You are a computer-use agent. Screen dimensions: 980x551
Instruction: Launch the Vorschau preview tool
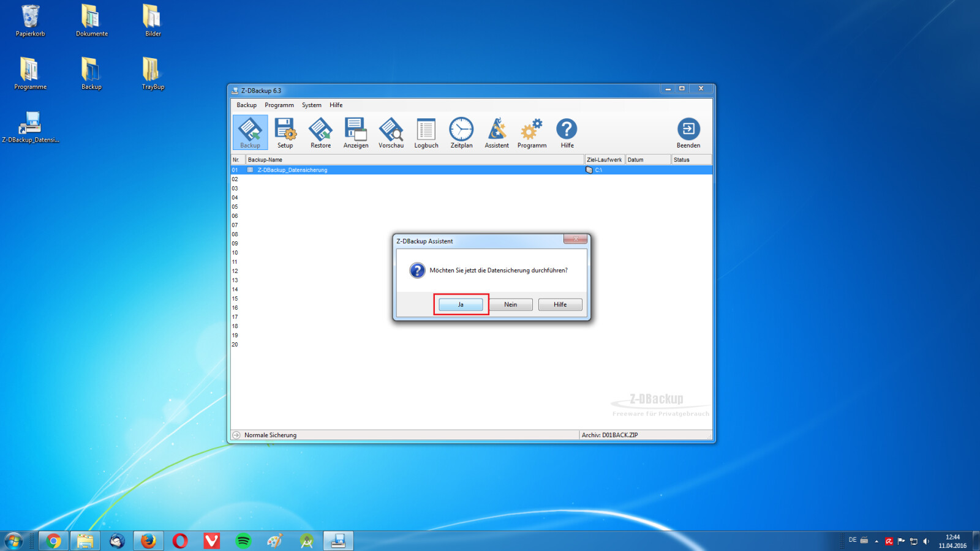tap(391, 132)
